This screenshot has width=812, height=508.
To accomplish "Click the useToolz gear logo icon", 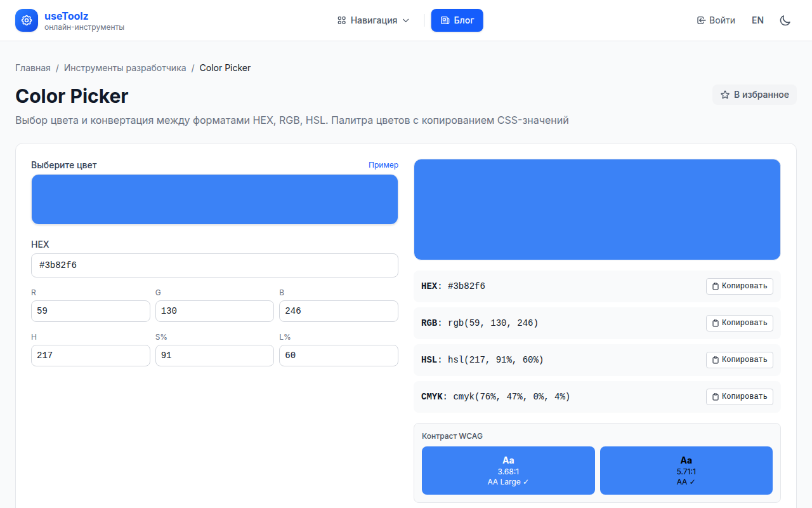I will pyautogui.click(x=27, y=20).
